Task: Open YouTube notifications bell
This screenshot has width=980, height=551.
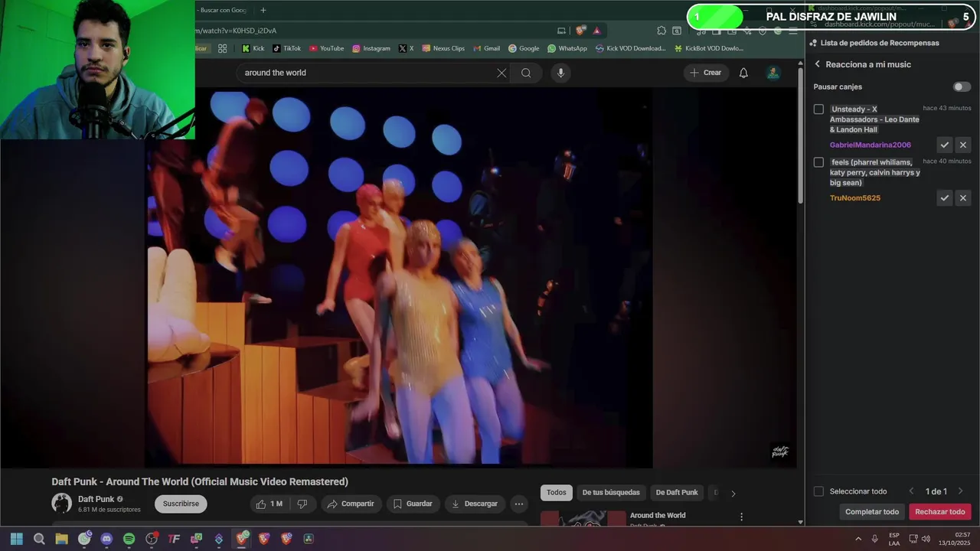Action: 743,73
